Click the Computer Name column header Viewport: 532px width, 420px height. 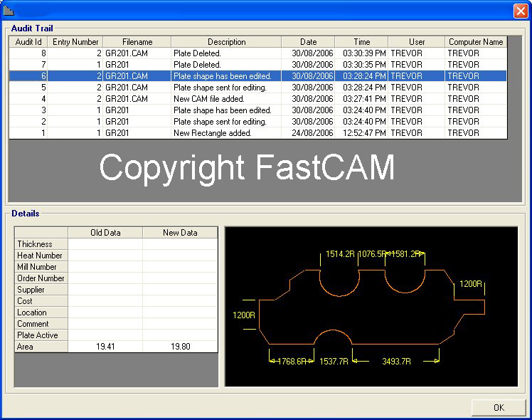click(476, 42)
